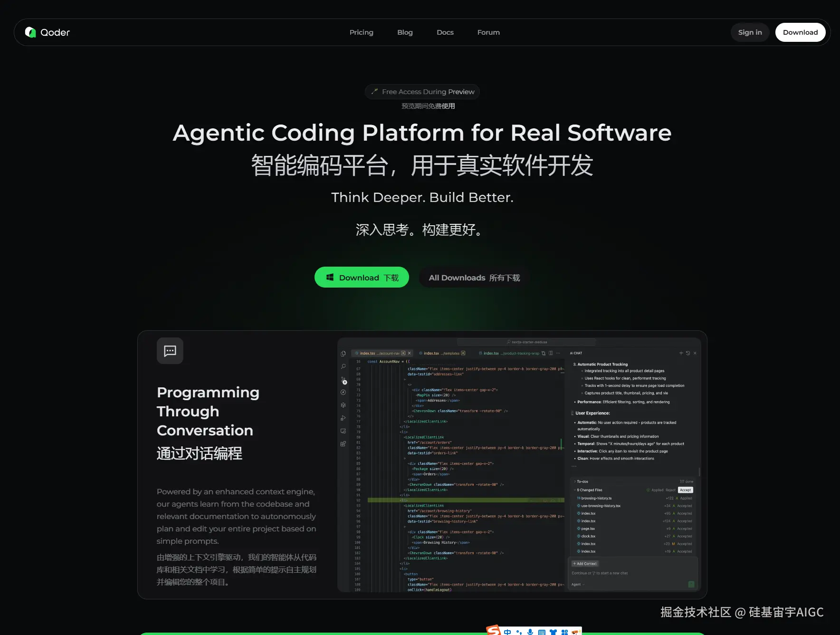Viewport: 840px width, 635px height.
Task: Open the Explorer files icon in sidebar
Action: click(343, 354)
